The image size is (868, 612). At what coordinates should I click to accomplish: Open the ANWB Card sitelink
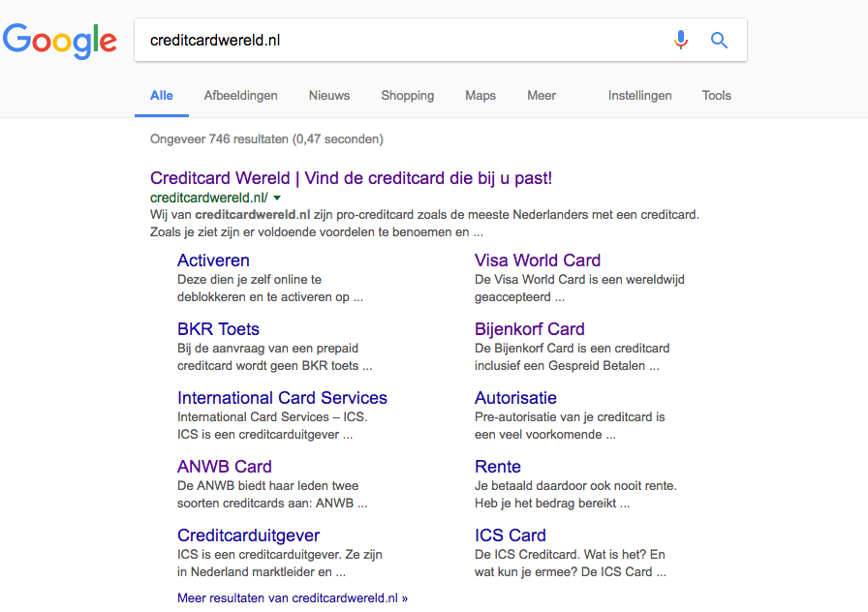point(224,466)
